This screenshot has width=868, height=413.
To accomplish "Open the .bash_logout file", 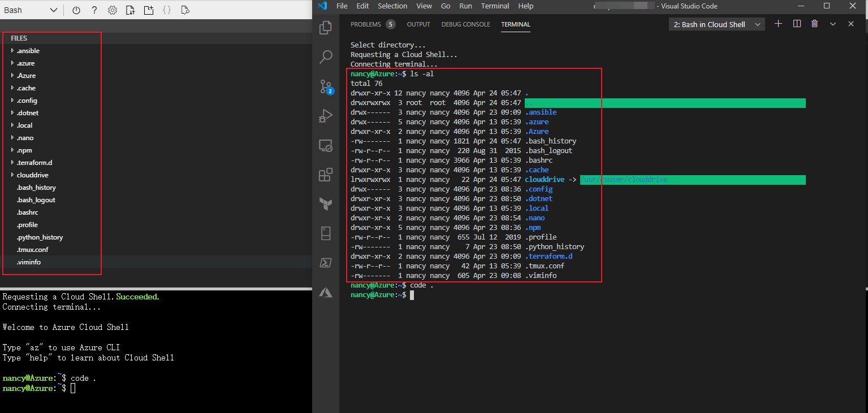I will pyautogui.click(x=36, y=200).
